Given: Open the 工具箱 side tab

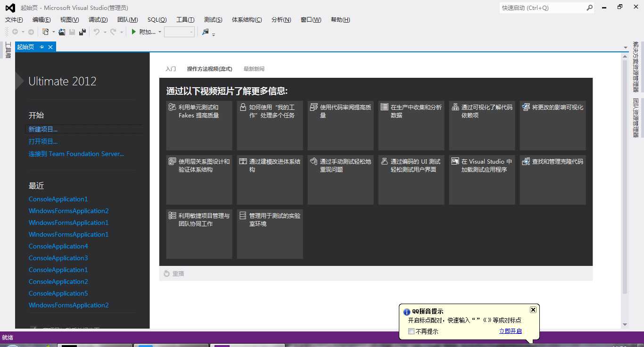Looking at the screenshot, I should click(8, 50).
